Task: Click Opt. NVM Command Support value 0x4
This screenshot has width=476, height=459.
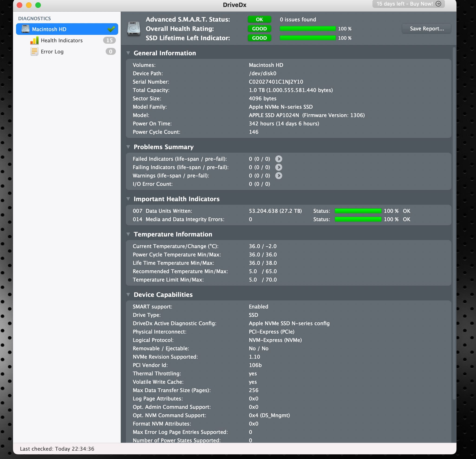Action: [269, 415]
